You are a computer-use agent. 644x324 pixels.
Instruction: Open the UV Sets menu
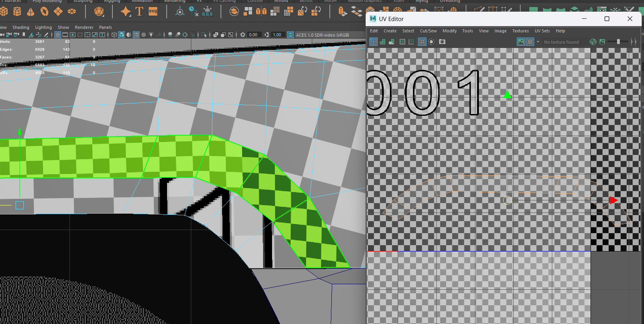coord(542,31)
